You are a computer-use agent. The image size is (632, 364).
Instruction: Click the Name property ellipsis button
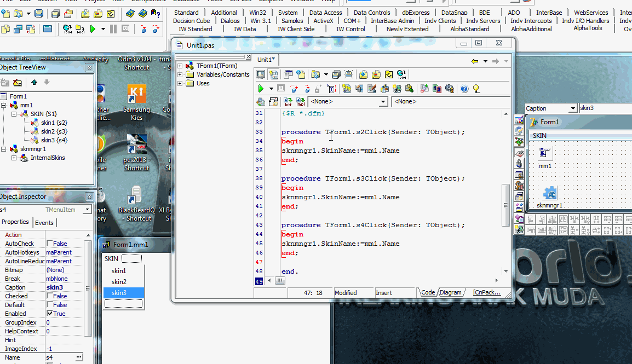click(x=79, y=357)
